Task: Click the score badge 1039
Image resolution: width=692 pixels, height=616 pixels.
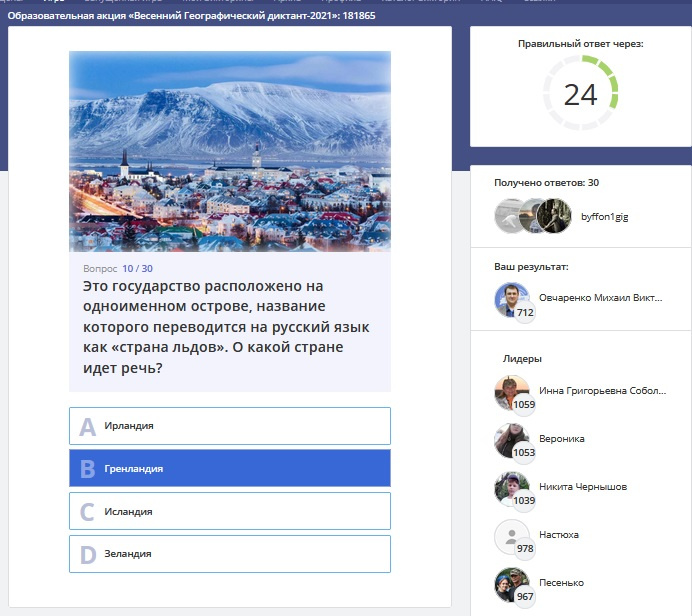Action: [x=524, y=500]
